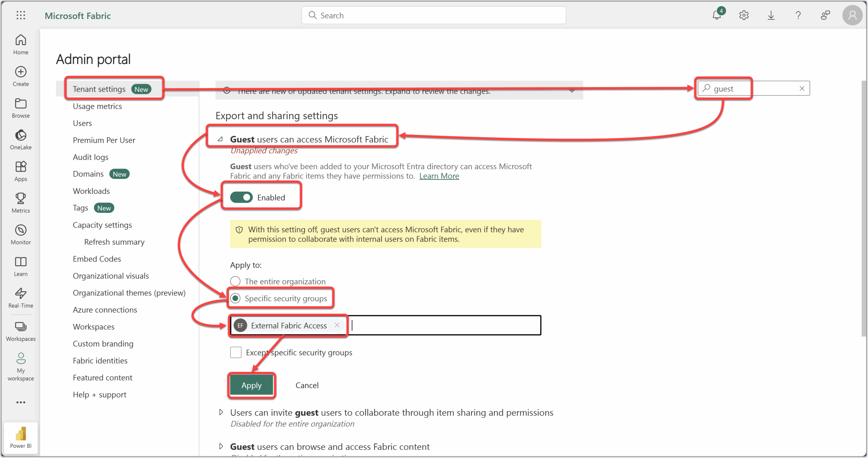868x458 pixels.
Task: Open user profile avatar
Action: 852,15
